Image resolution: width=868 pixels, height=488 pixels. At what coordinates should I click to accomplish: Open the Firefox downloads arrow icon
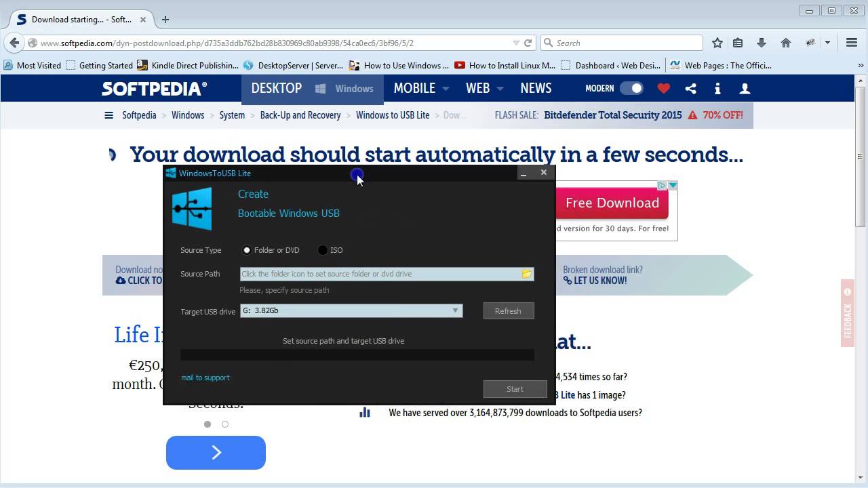tap(762, 43)
